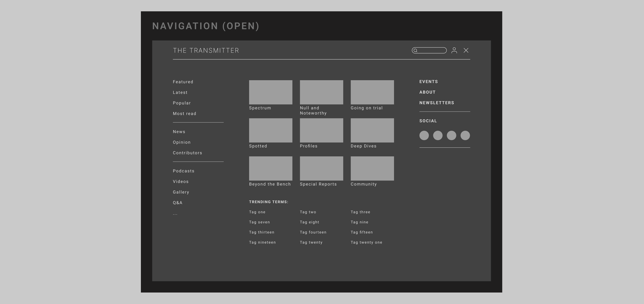The height and width of the screenshot is (304, 644).
Task: Click the first social media circle icon
Action: pos(424,135)
